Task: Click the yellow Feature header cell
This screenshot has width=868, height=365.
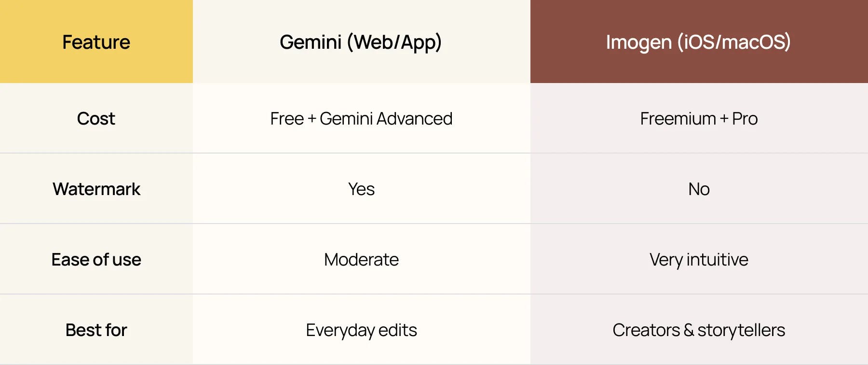Action: [x=96, y=42]
